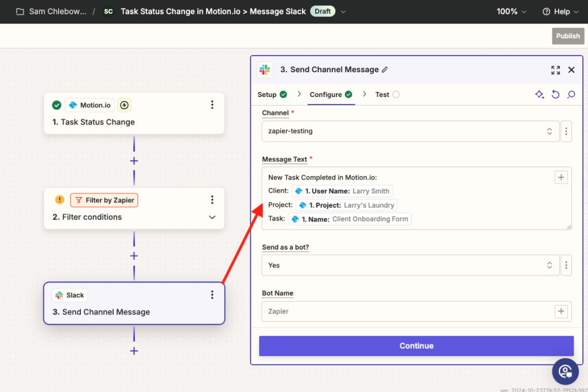Click the Bot Name label
This screenshot has height=392, width=588.
coord(277,293)
